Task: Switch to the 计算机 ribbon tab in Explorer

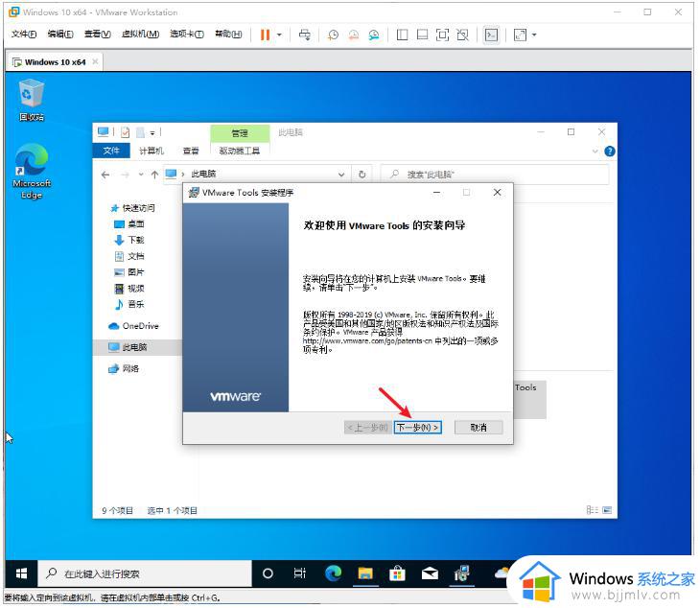Action: 152,151
